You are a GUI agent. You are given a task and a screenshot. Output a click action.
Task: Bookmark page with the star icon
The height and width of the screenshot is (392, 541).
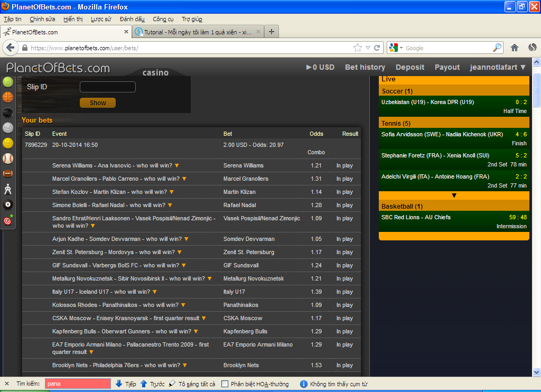(x=358, y=48)
